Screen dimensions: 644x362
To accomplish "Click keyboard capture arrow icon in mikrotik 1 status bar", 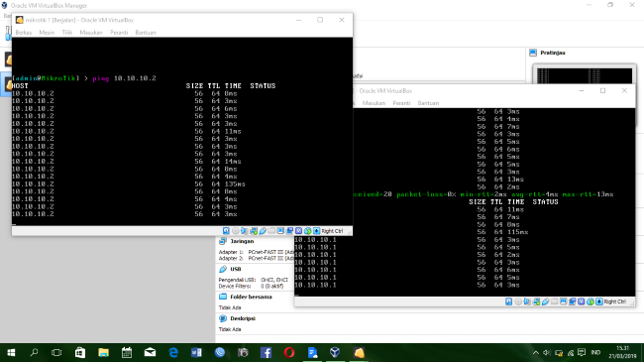I will [317, 231].
